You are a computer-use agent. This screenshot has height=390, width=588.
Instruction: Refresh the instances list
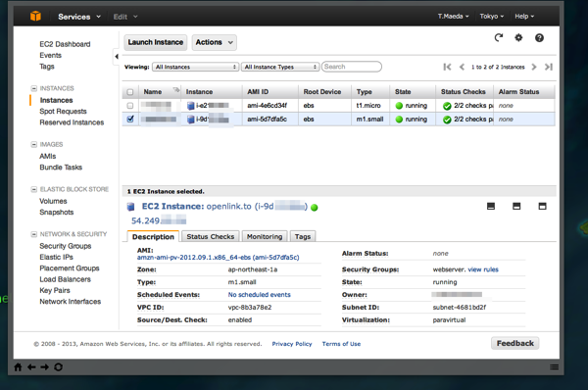click(x=499, y=37)
